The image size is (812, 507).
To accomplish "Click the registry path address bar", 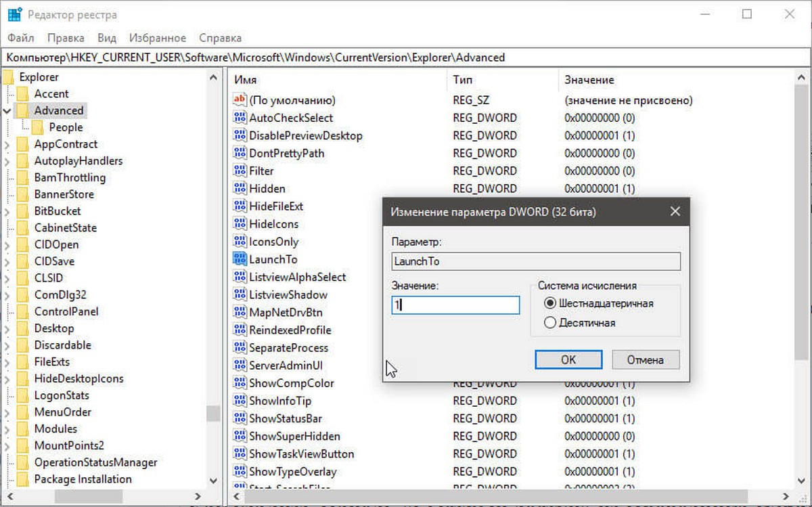I will pyautogui.click(x=406, y=58).
